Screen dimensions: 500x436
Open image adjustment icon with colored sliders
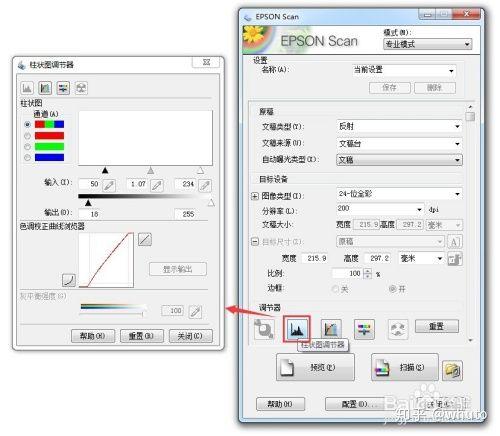tap(364, 329)
